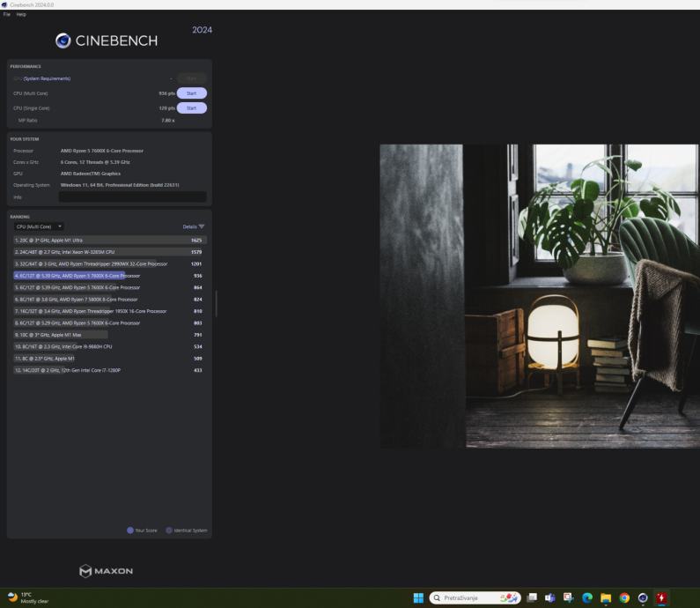Open the Snipping Tool taskbar icon
700x608 pixels.
pos(568,597)
